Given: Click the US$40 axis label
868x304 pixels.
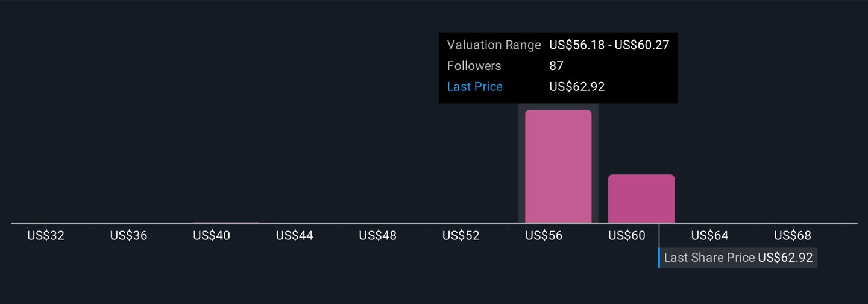Looking at the screenshot, I should pos(212,236).
